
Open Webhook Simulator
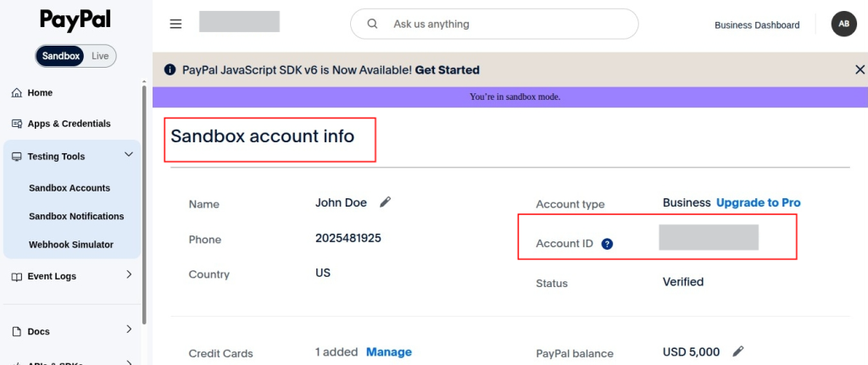[71, 245]
